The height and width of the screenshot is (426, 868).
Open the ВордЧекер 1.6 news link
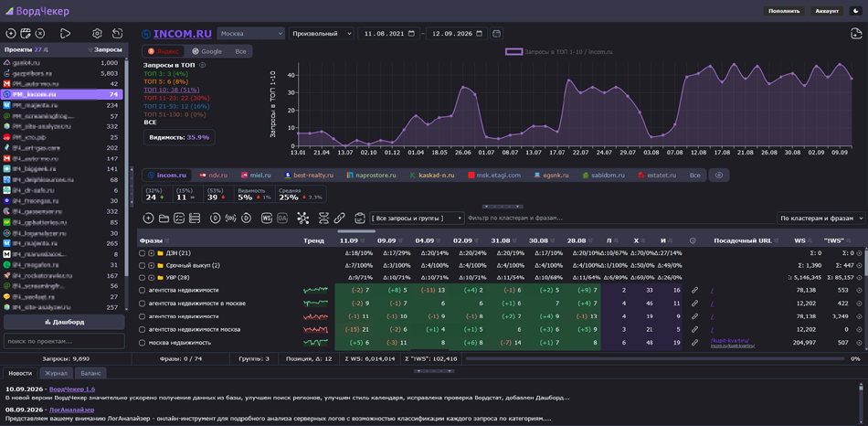(72, 389)
